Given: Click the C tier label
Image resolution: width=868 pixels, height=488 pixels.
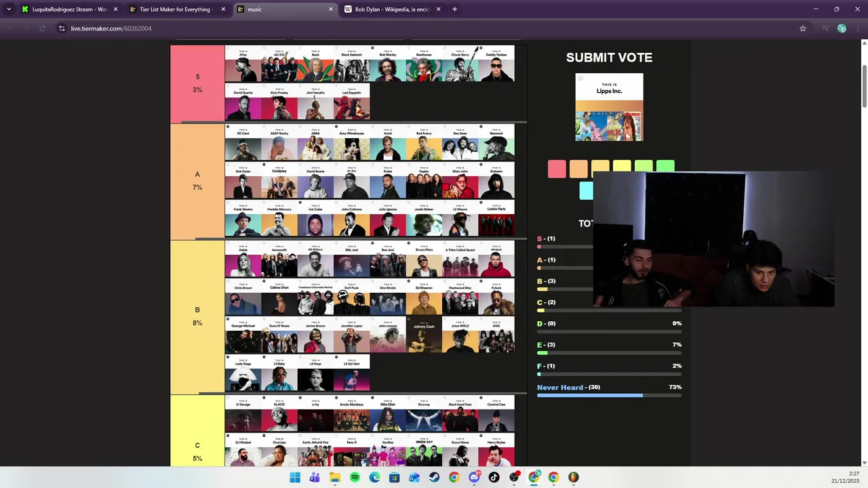Looking at the screenshot, I should 197,445.
